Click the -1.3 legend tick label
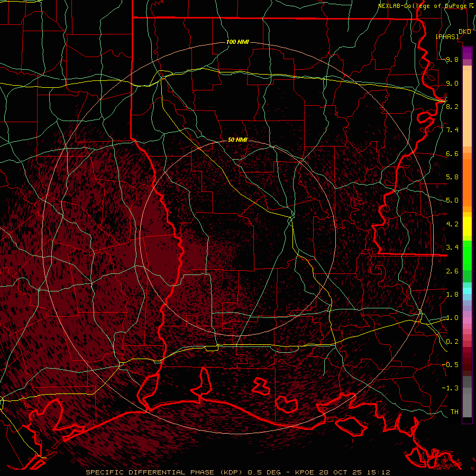 click(450, 388)
